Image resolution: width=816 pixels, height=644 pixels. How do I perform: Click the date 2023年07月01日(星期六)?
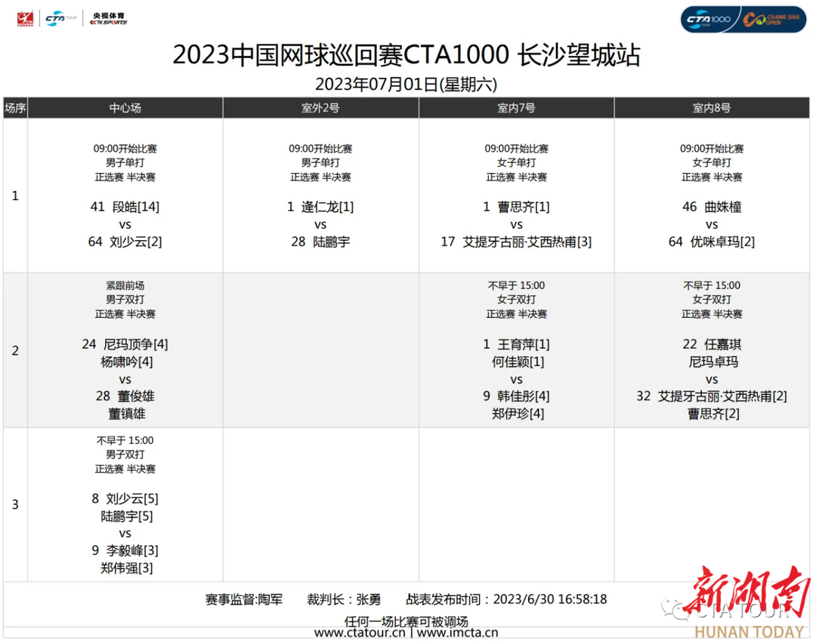click(x=406, y=83)
